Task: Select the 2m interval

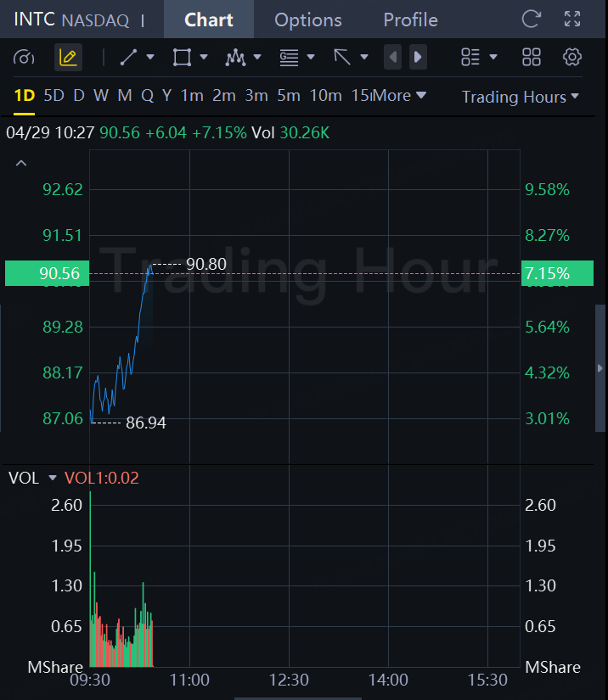Action: (x=224, y=96)
